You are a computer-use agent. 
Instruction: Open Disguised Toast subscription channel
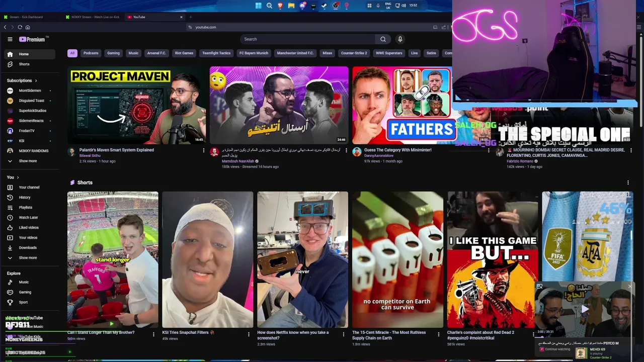click(30, 101)
